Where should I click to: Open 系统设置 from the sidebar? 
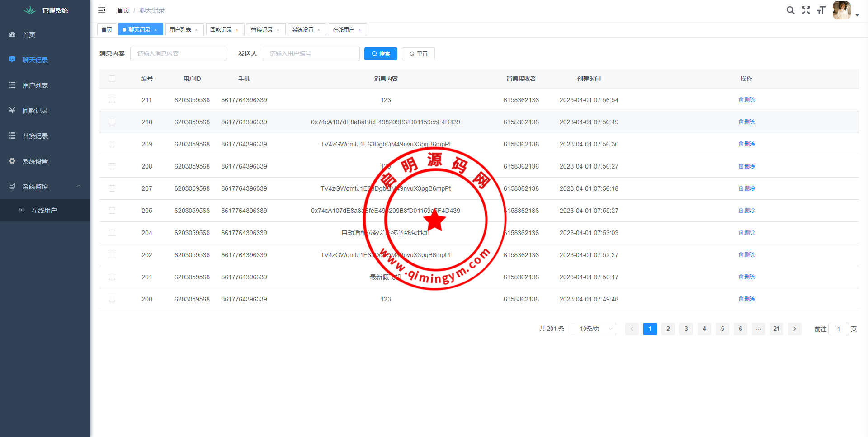click(35, 161)
